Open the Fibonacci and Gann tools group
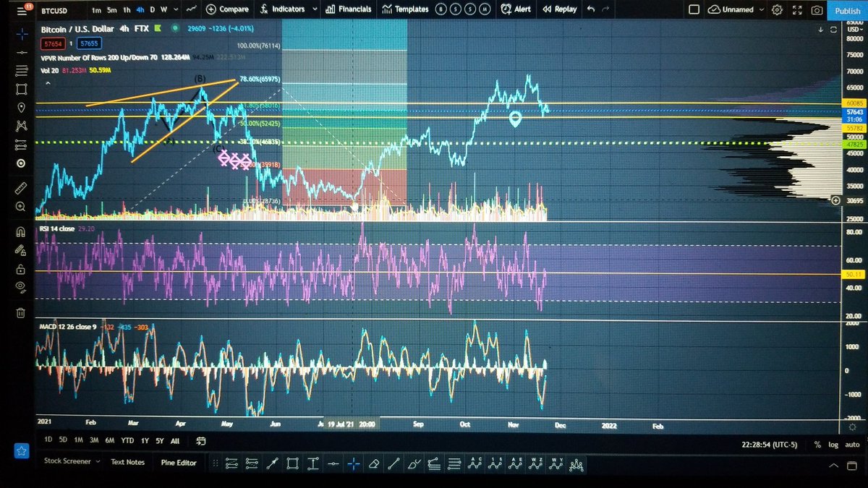868x488 pixels. click(21, 71)
